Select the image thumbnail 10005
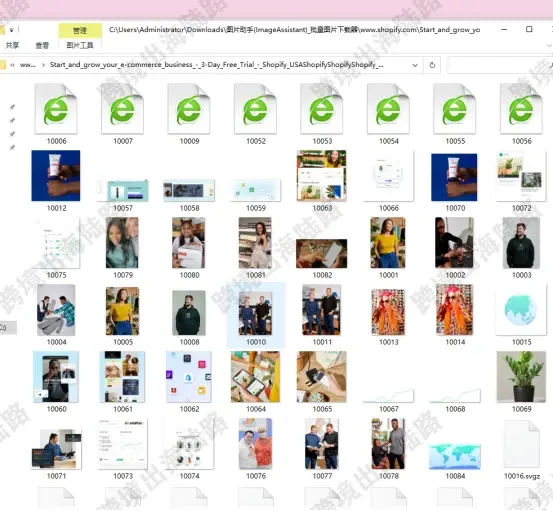This screenshot has width=553, height=511. pos(122,311)
